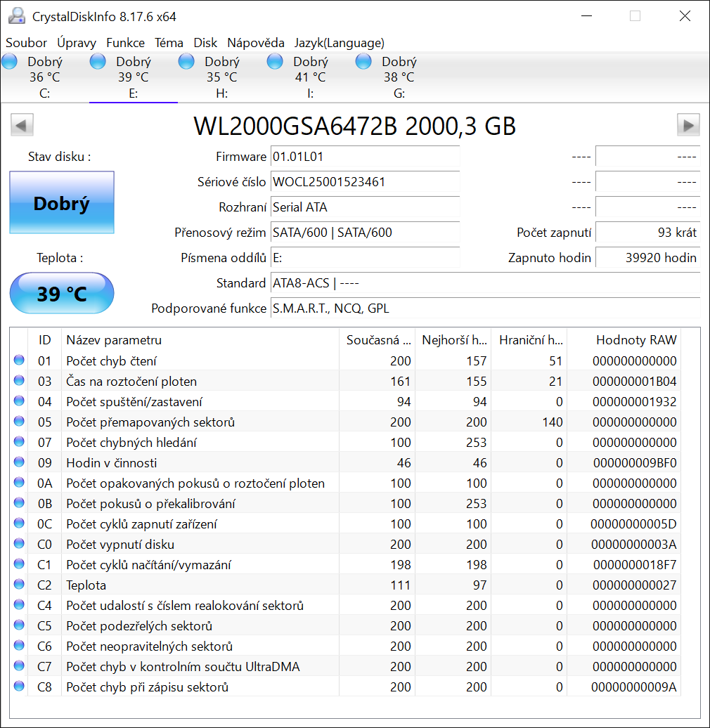Click the blue Dobrý health status button
This screenshot has height=728, width=710.
click(x=62, y=203)
